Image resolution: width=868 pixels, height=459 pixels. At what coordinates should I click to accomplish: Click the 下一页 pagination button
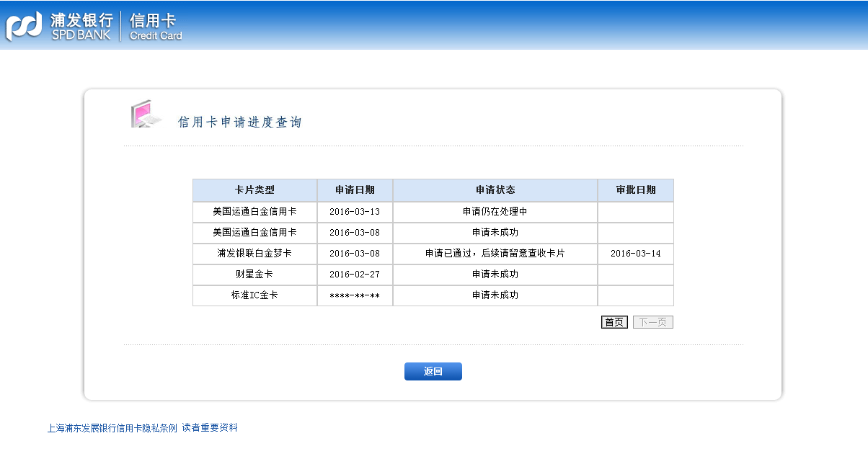(x=653, y=322)
